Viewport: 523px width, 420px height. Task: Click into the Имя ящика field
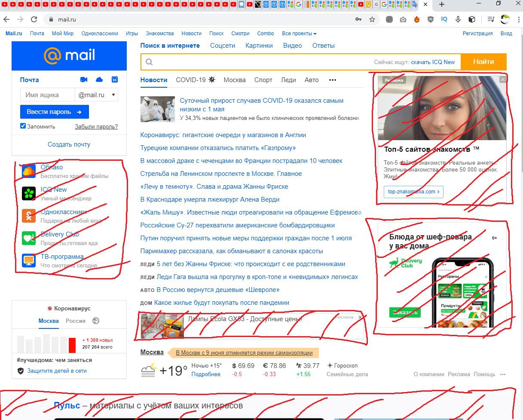tap(47, 95)
